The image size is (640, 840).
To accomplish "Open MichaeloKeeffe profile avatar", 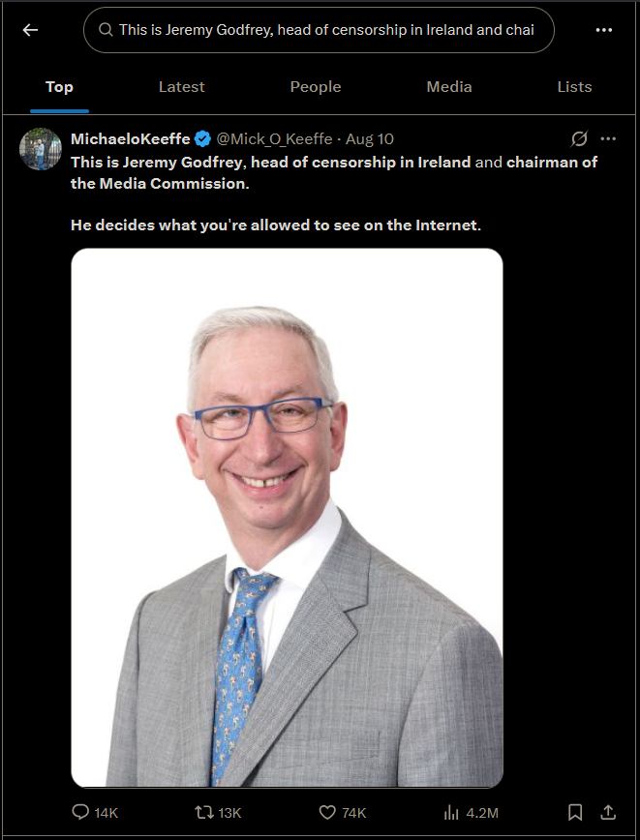I will (41, 149).
